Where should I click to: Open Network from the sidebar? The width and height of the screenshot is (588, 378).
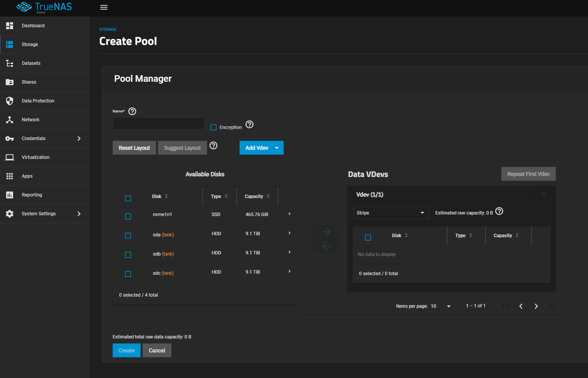point(45,120)
